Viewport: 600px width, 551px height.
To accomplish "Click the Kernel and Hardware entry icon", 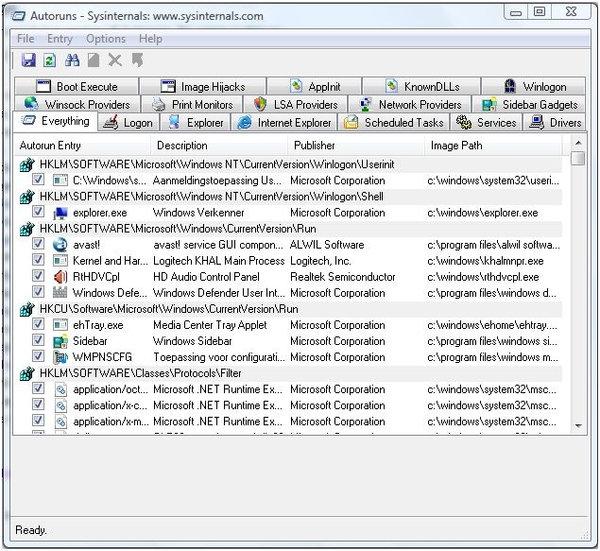I will point(60,261).
